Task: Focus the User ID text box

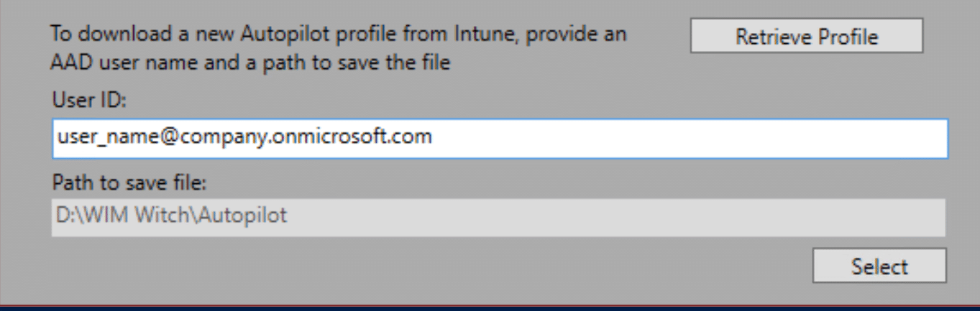Action: pos(500,138)
